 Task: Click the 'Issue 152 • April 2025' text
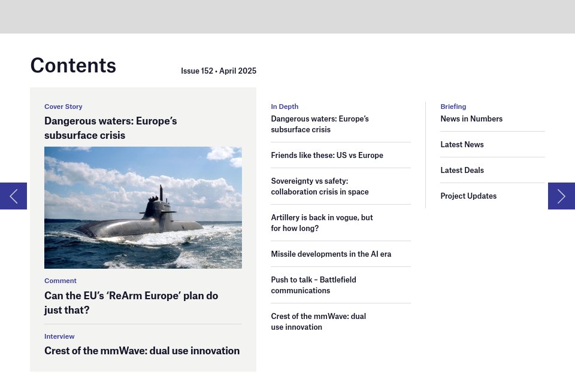click(219, 71)
